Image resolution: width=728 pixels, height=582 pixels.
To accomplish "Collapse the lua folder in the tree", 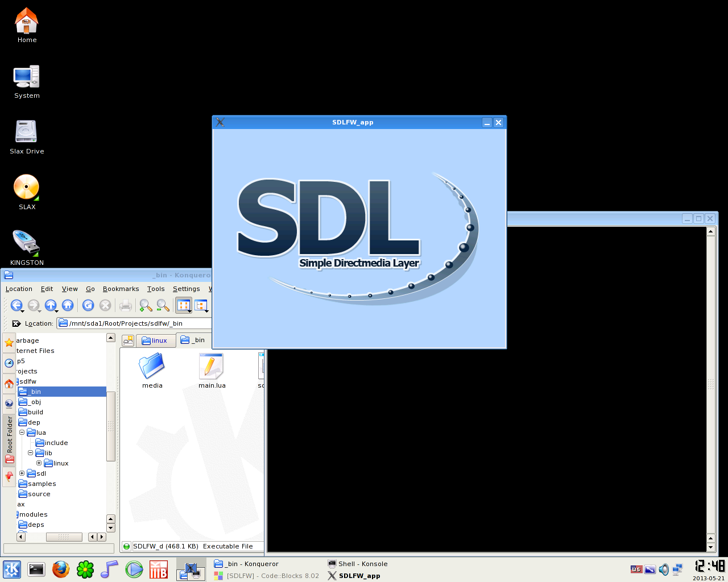I will pyautogui.click(x=22, y=433).
